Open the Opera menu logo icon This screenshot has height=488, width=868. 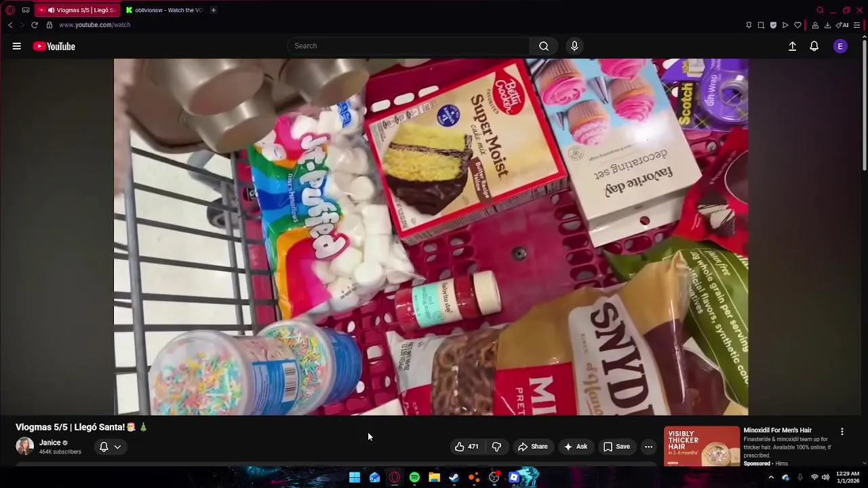(x=10, y=10)
